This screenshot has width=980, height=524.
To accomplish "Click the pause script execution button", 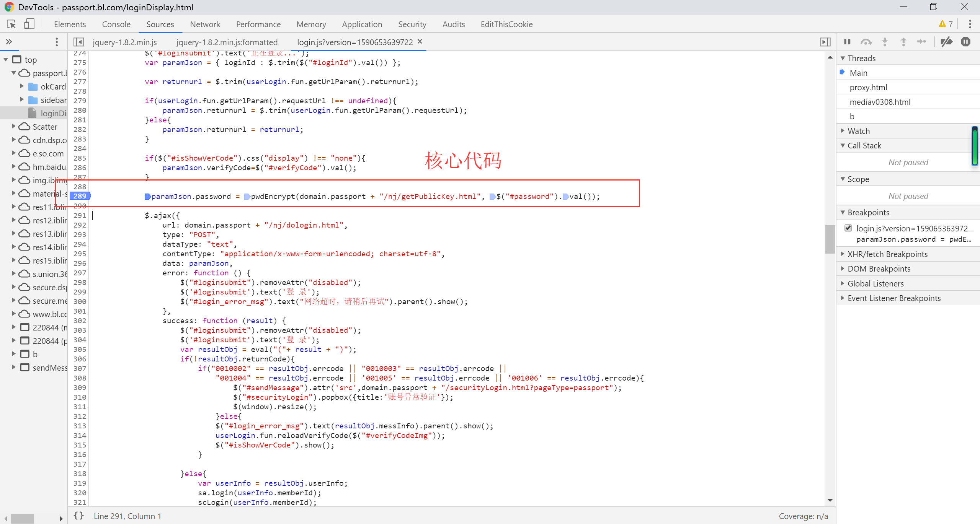I will (847, 42).
